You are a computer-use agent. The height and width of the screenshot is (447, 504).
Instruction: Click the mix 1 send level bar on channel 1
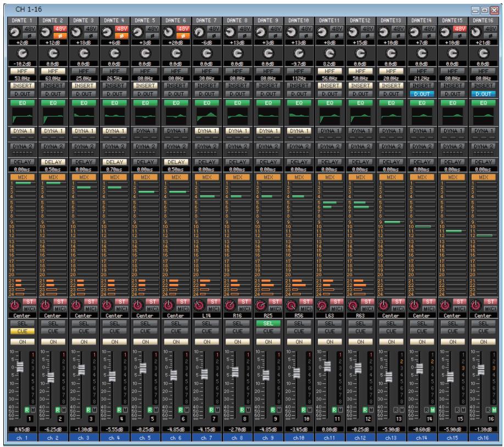[x=25, y=183]
